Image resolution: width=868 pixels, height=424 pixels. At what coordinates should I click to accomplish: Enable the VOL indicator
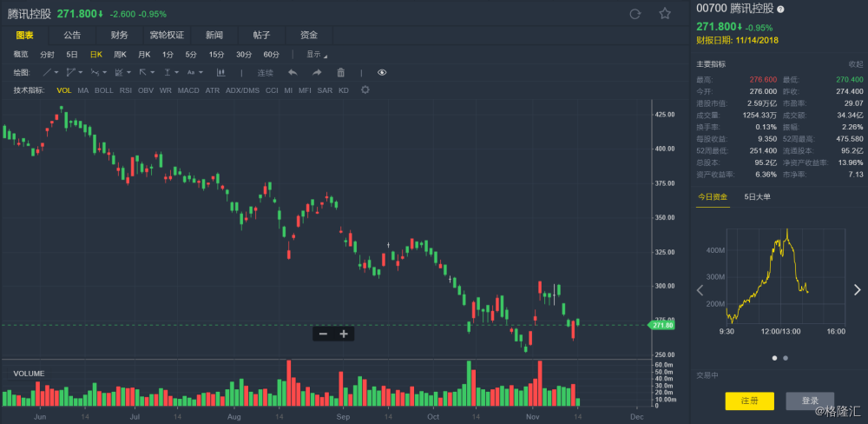click(64, 89)
